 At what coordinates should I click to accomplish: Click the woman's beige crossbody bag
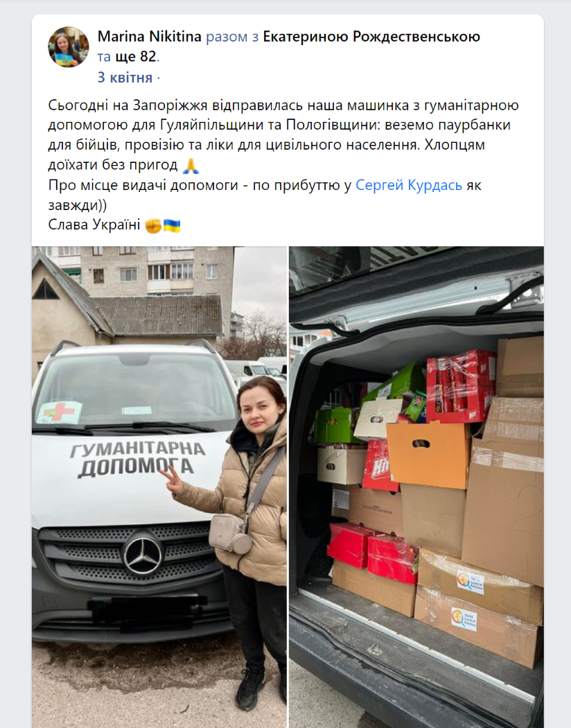pos(231,533)
